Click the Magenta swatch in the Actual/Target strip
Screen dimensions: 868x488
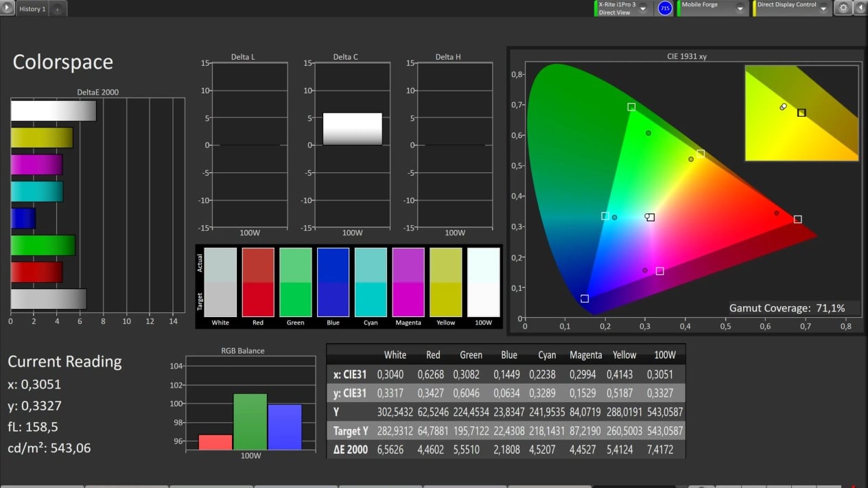tap(408, 282)
